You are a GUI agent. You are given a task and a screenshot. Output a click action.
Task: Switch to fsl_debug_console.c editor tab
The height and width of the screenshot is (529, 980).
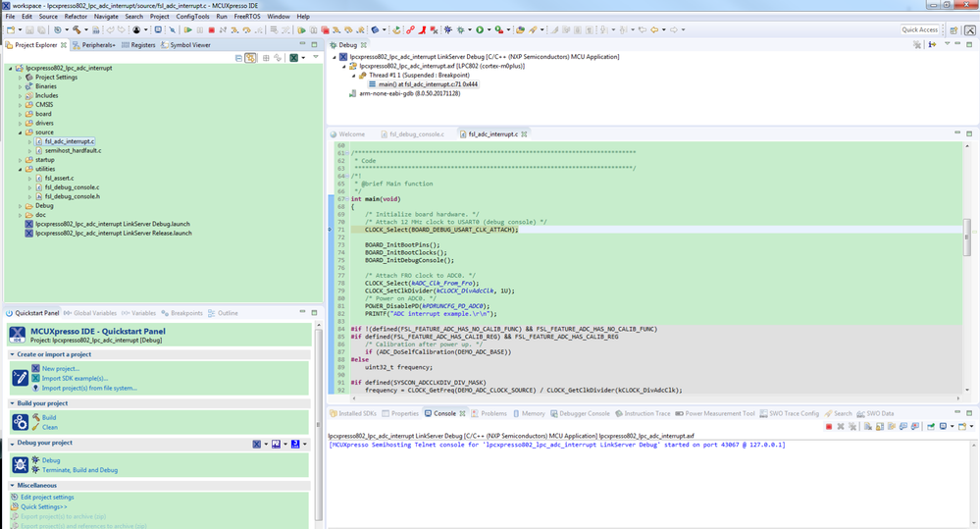click(x=412, y=133)
